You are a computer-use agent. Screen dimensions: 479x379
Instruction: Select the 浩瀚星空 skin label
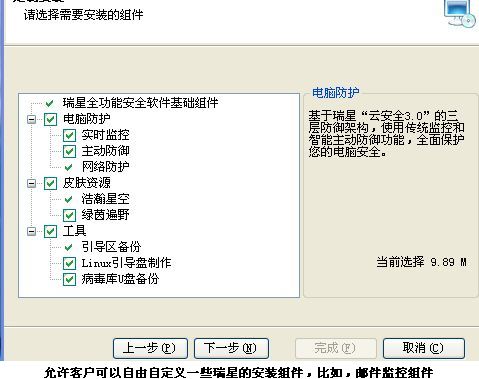click(106, 199)
